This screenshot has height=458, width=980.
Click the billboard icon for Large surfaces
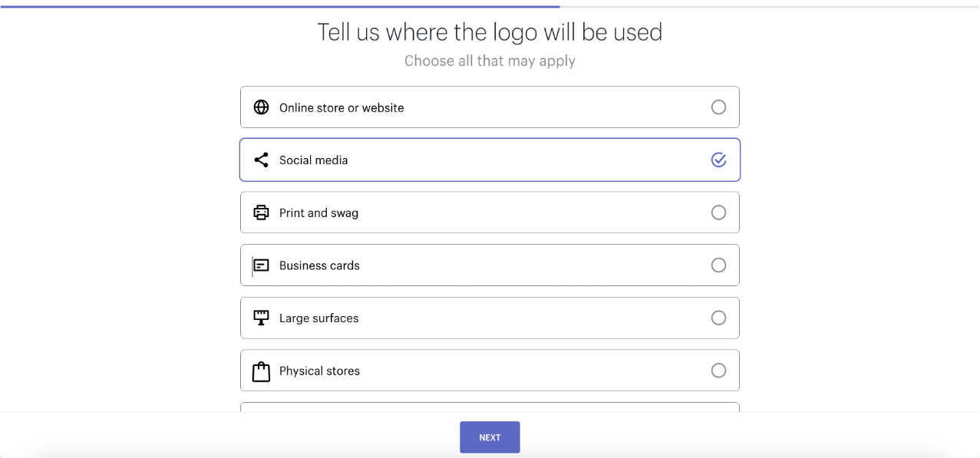coord(261,318)
